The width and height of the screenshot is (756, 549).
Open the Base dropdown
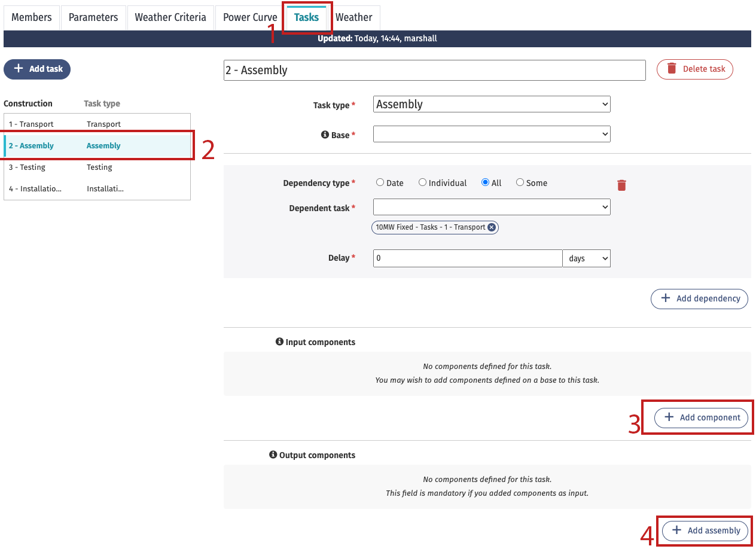tap(492, 134)
